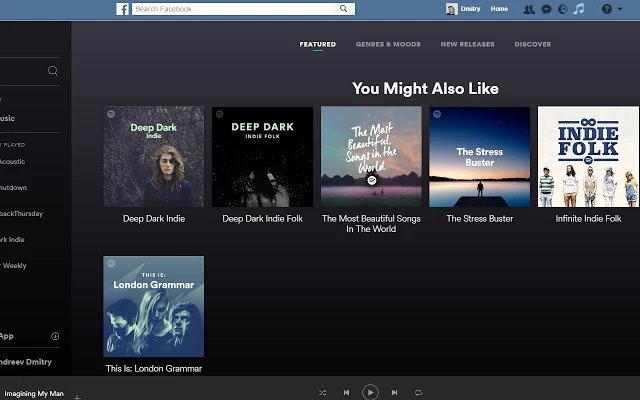This screenshot has width=640, height=400.
Task: Toggle shuffle playback
Action: click(x=322, y=393)
